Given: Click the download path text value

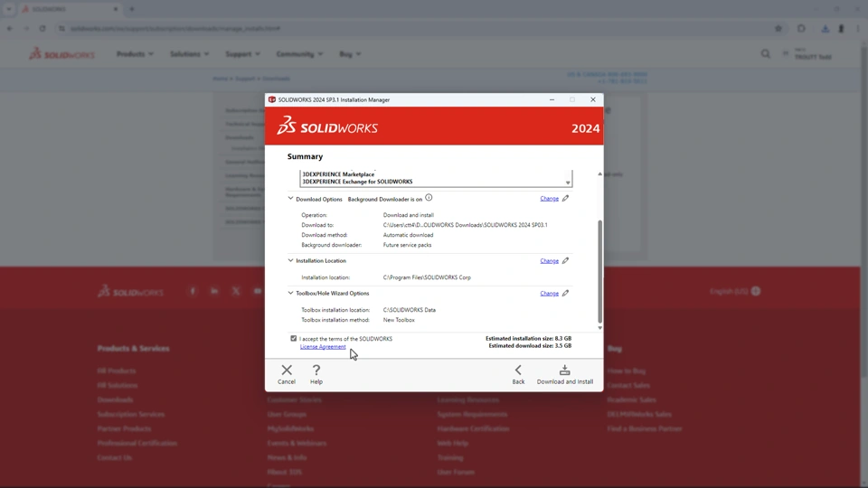Looking at the screenshot, I should click(465, 225).
